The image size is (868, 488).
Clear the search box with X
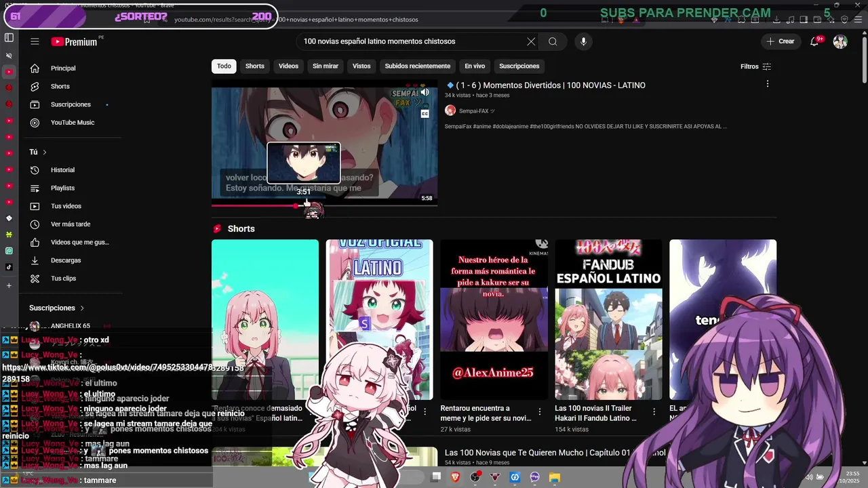pyautogui.click(x=531, y=41)
